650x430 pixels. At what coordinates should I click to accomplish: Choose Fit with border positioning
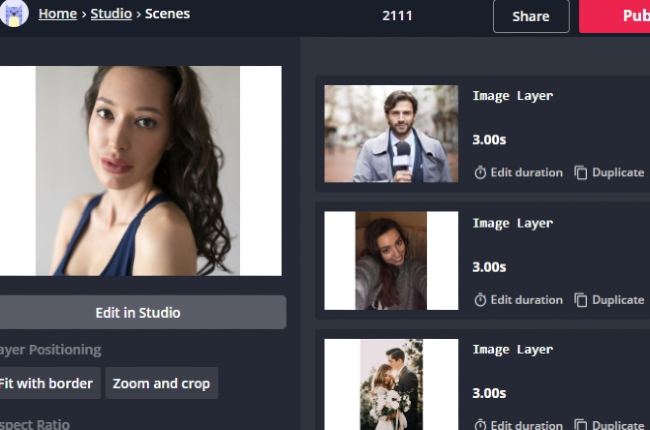pyautogui.click(x=47, y=383)
